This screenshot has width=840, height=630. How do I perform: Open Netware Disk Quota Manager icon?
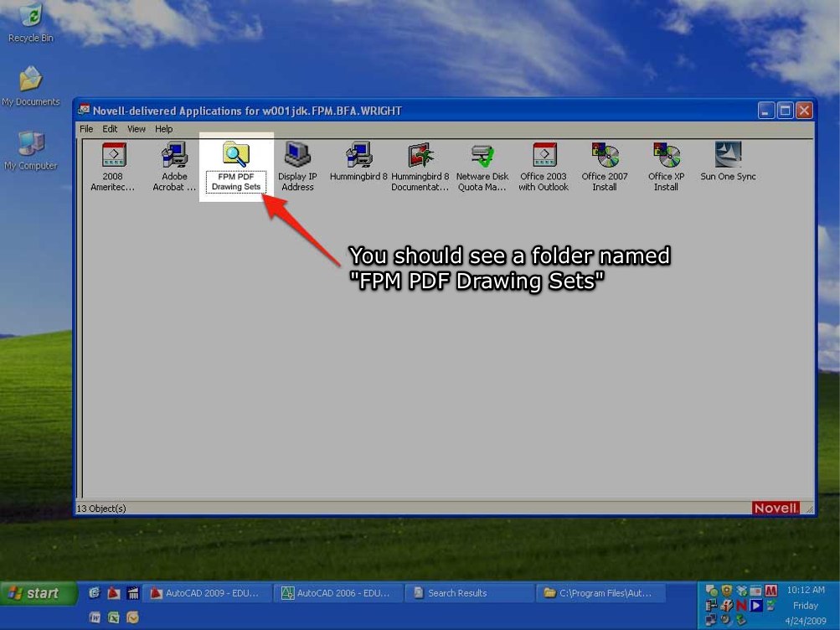coord(482,157)
